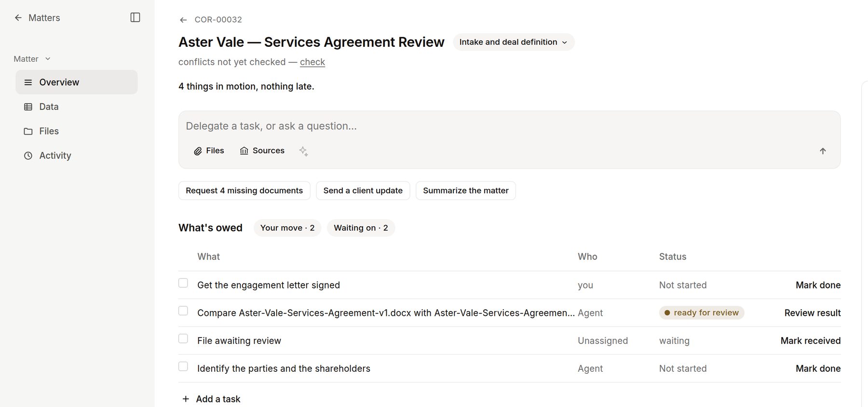
Task: Open Sources with the building icon
Action: 262,151
